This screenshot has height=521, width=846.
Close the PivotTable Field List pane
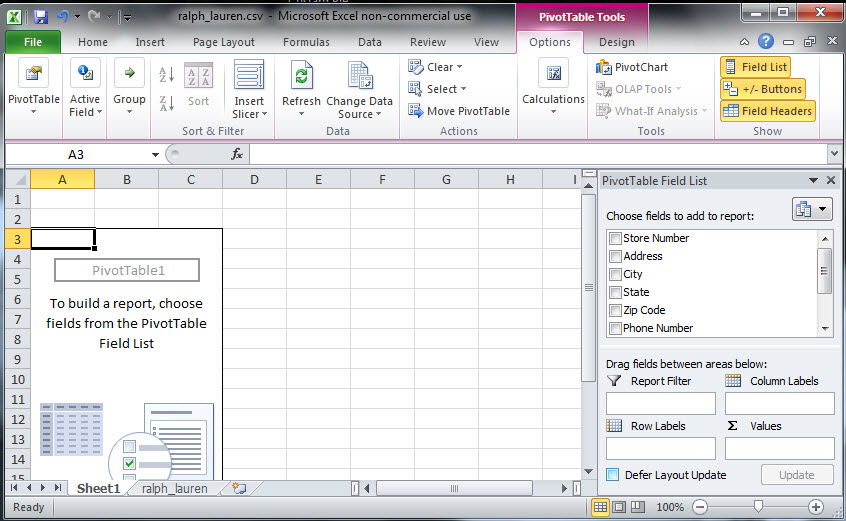click(x=831, y=181)
